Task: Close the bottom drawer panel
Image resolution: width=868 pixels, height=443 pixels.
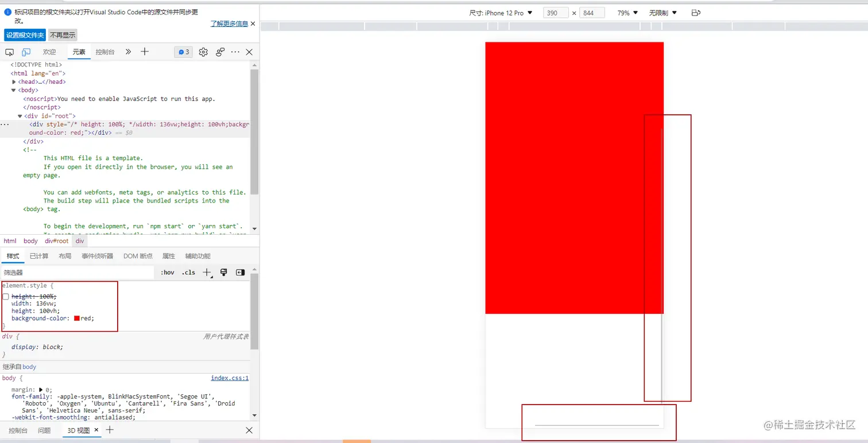Action: 249,430
